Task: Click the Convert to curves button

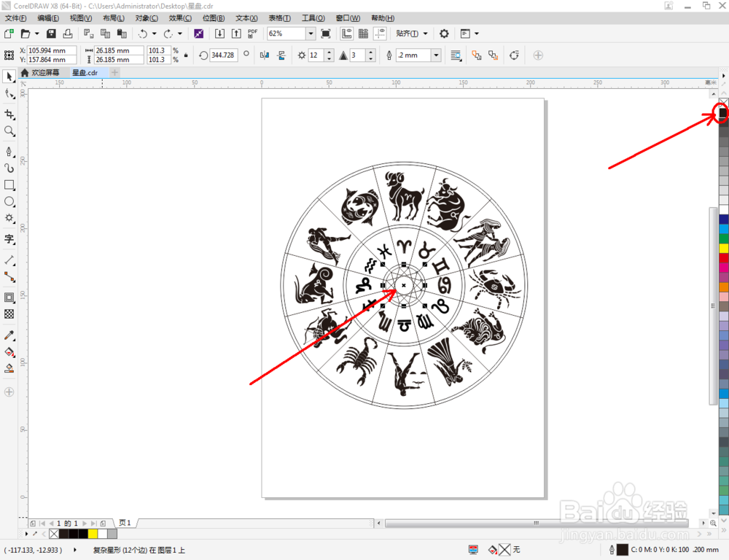Action: click(514, 55)
